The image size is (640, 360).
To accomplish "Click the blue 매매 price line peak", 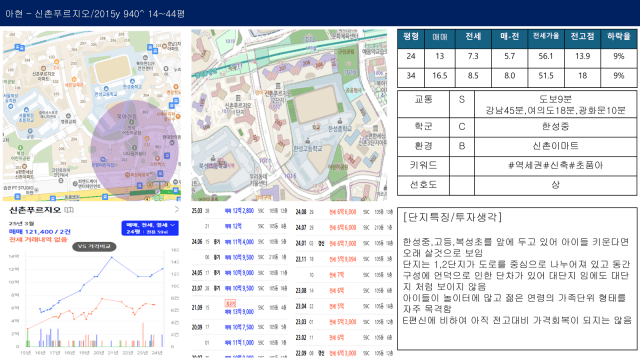I will click(x=112, y=258).
